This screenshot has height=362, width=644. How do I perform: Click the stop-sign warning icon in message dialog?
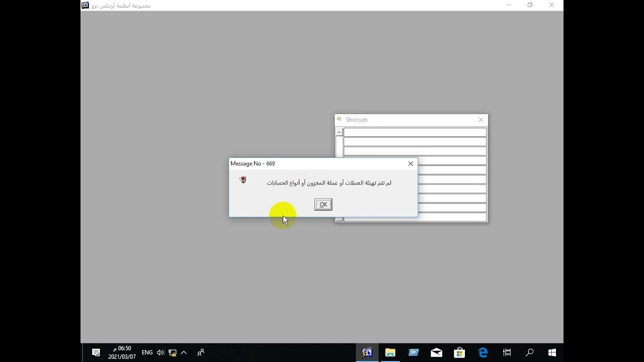coord(243,179)
